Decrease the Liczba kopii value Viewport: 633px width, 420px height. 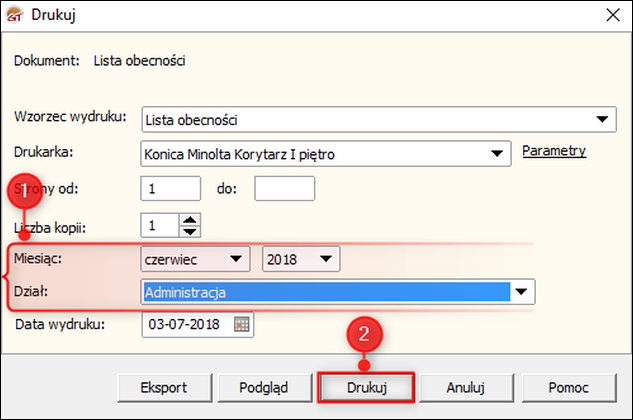pos(191,231)
